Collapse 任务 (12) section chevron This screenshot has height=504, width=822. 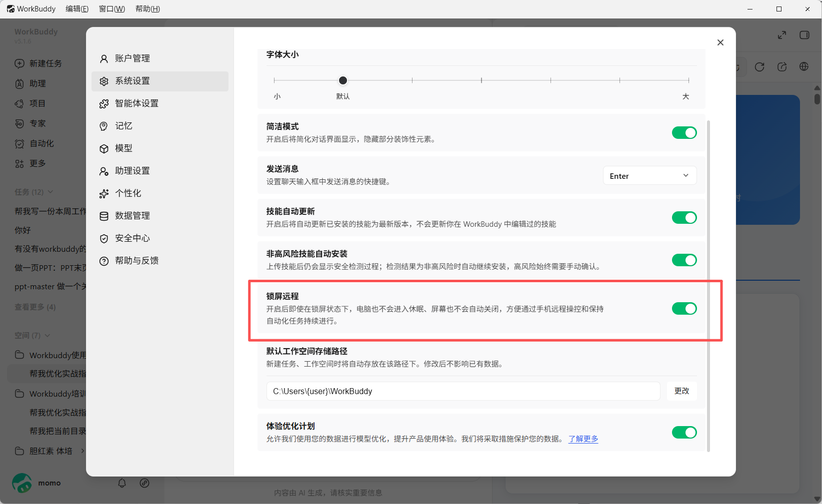tap(50, 192)
